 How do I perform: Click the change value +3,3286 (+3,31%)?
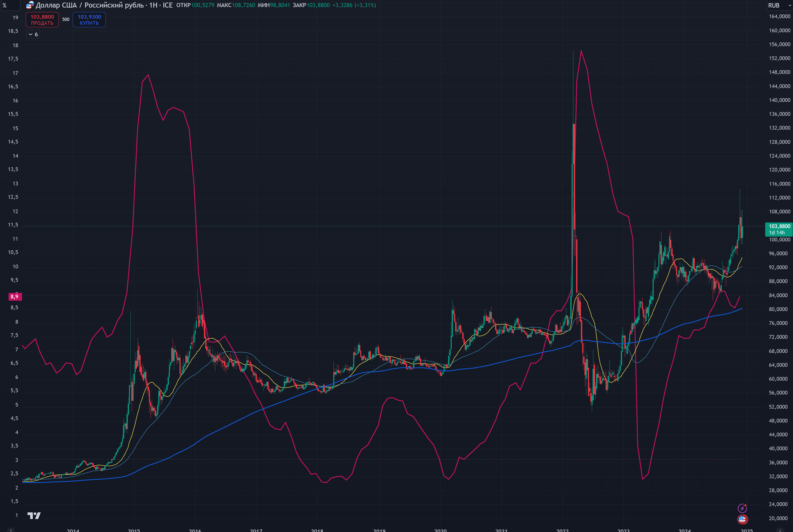[x=354, y=5]
